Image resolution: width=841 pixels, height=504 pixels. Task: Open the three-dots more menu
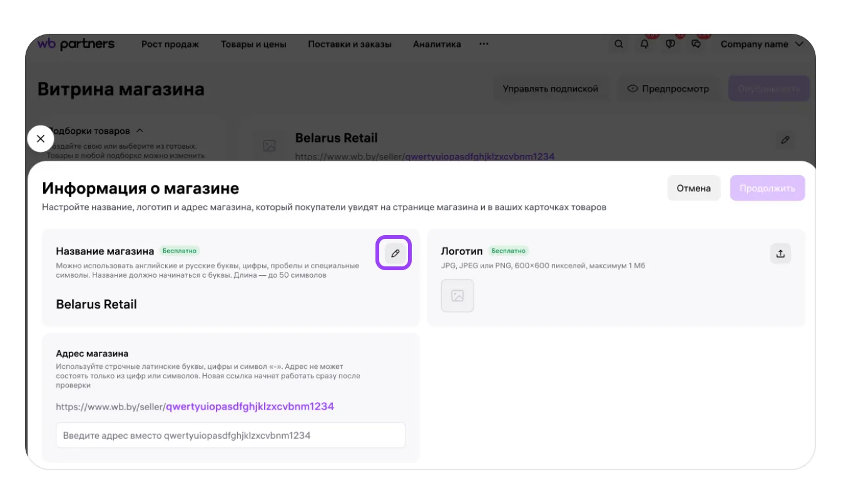tap(484, 44)
